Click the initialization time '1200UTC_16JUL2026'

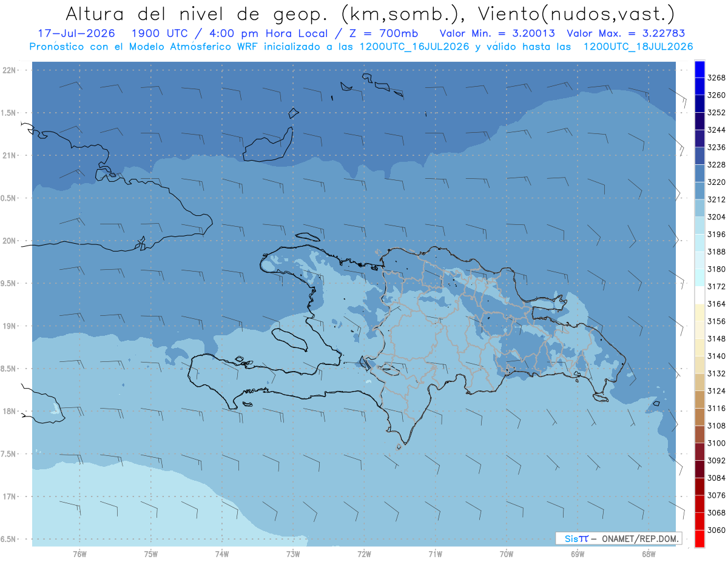414,47
